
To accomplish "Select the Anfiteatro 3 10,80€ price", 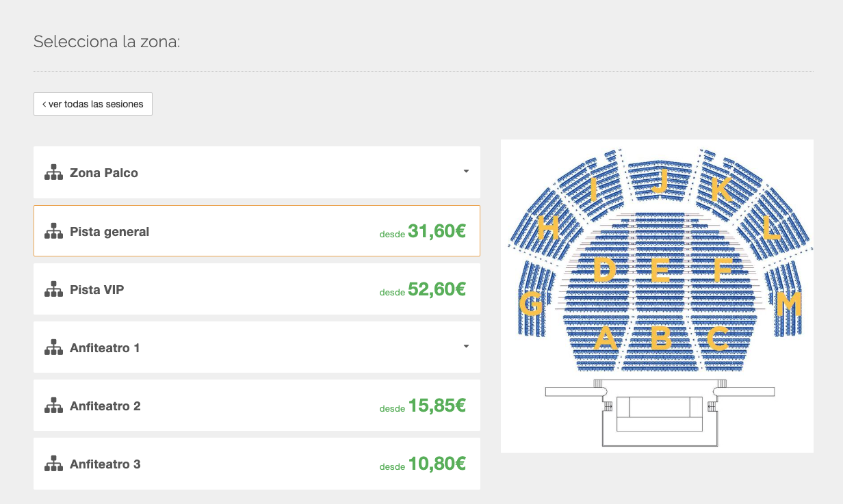I will (437, 464).
